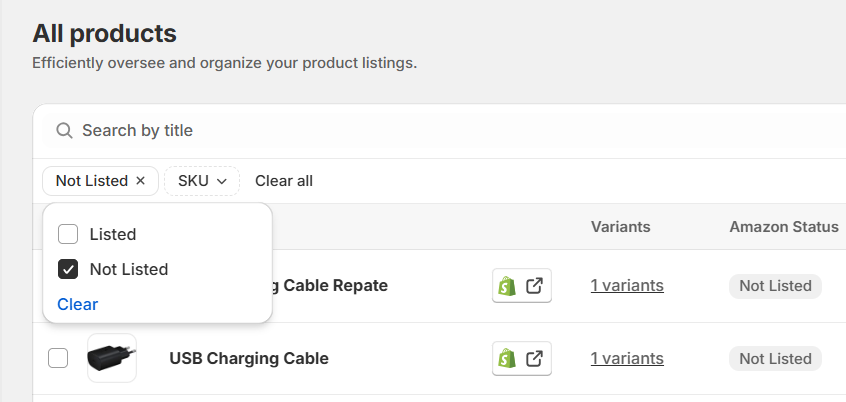The height and width of the screenshot is (402, 846).
Task: Uncheck the Not Listed filter checkbox
Action: [68, 269]
